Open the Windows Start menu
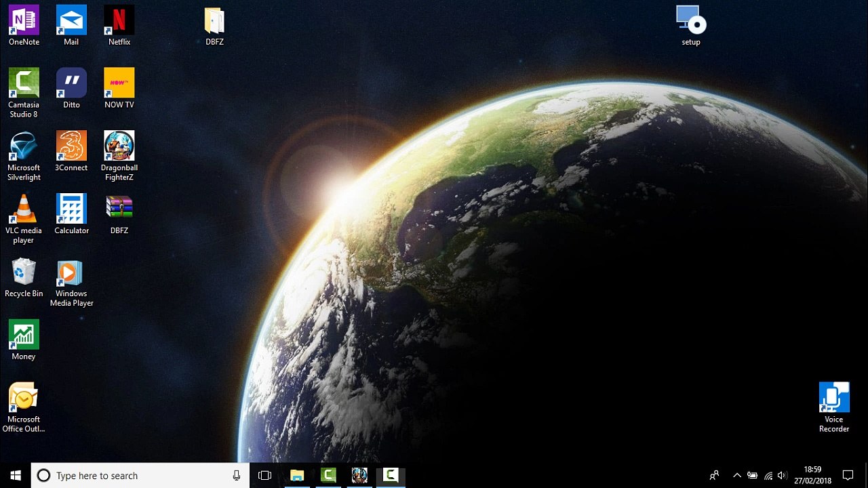 [16, 475]
